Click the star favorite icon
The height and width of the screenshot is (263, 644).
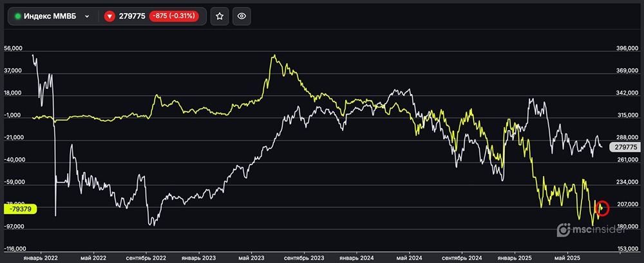[x=220, y=17]
